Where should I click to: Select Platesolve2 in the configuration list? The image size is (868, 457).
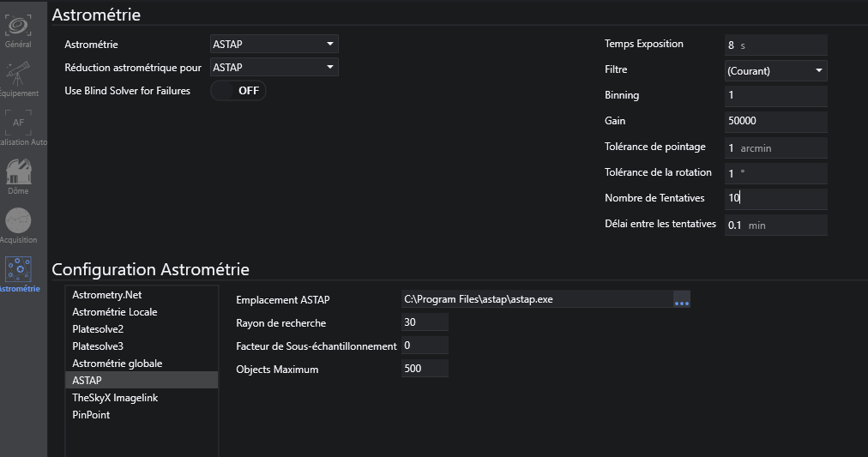(x=98, y=329)
